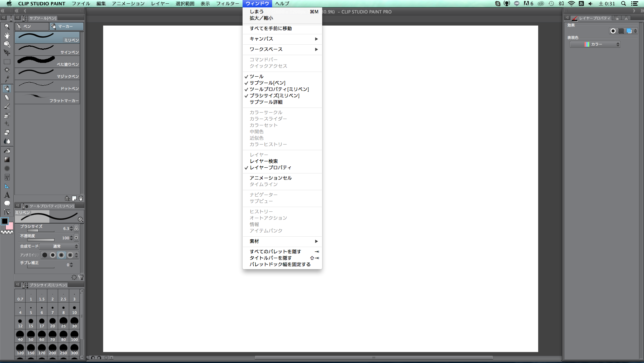Choose レイヤー検索 menu item
Viewport: 644px width, 363px height.
[x=282, y=161]
